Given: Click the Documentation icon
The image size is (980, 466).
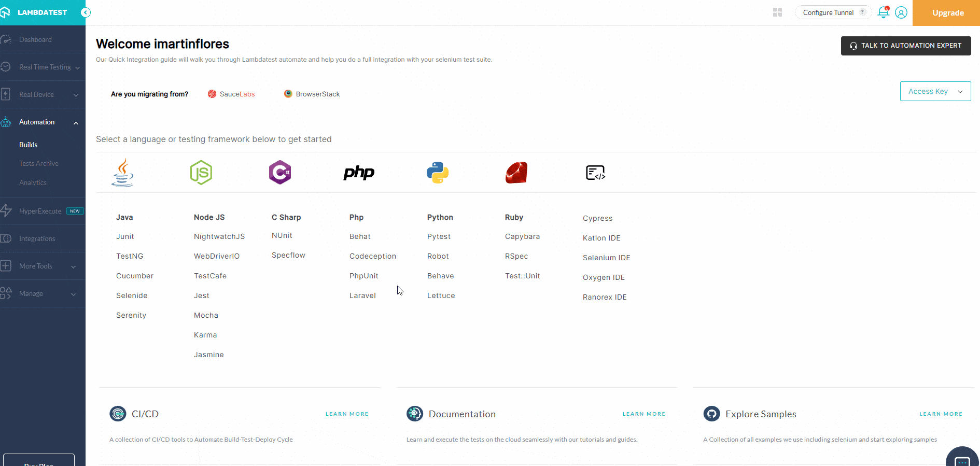Looking at the screenshot, I should tap(415, 414).
